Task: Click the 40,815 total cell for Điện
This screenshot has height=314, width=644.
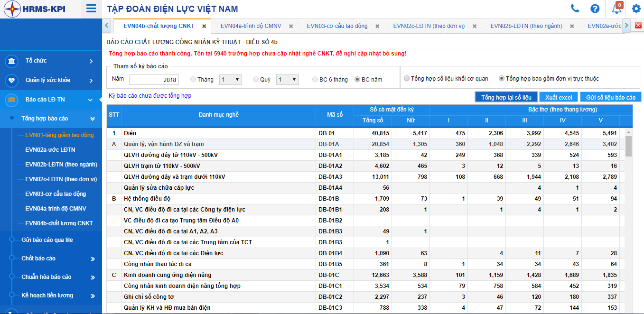Action: pos(373,133)
